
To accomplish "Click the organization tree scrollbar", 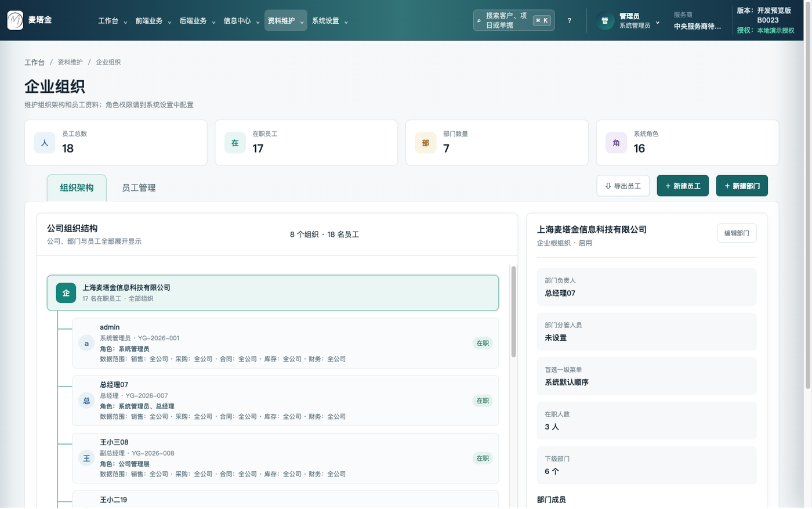I will pos(513,312).
